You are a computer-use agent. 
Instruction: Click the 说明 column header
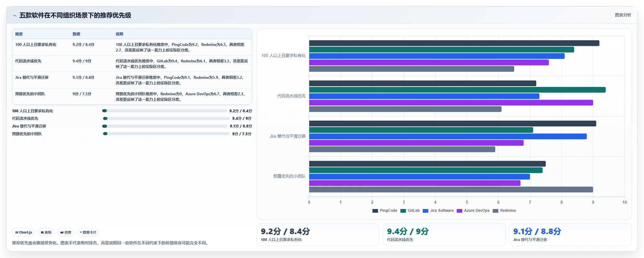120,34
